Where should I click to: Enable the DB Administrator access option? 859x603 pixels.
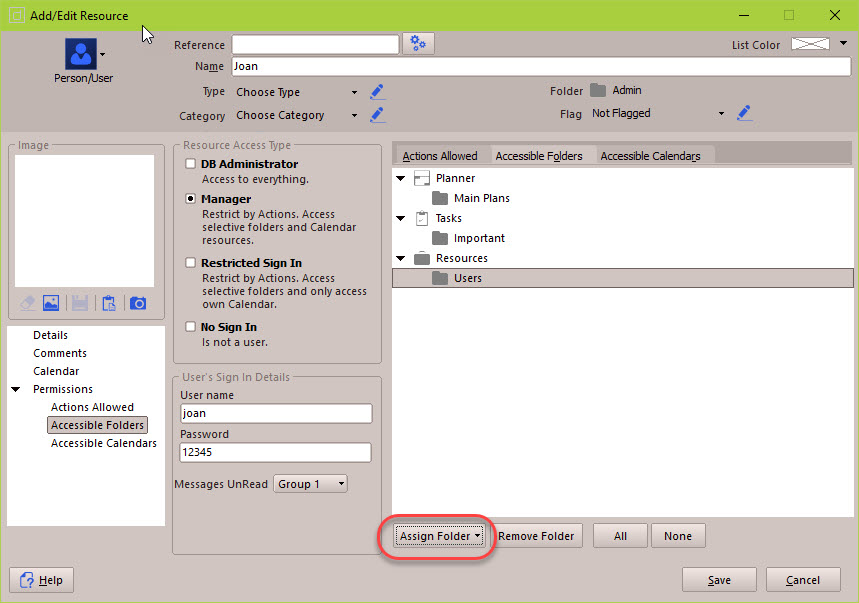[x=190, y=164]
